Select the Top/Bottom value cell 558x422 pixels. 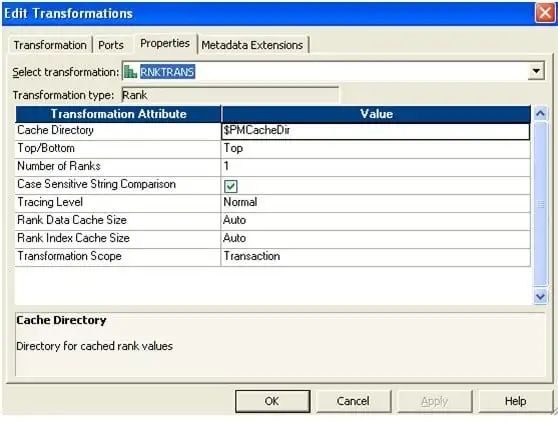(375, 149)
